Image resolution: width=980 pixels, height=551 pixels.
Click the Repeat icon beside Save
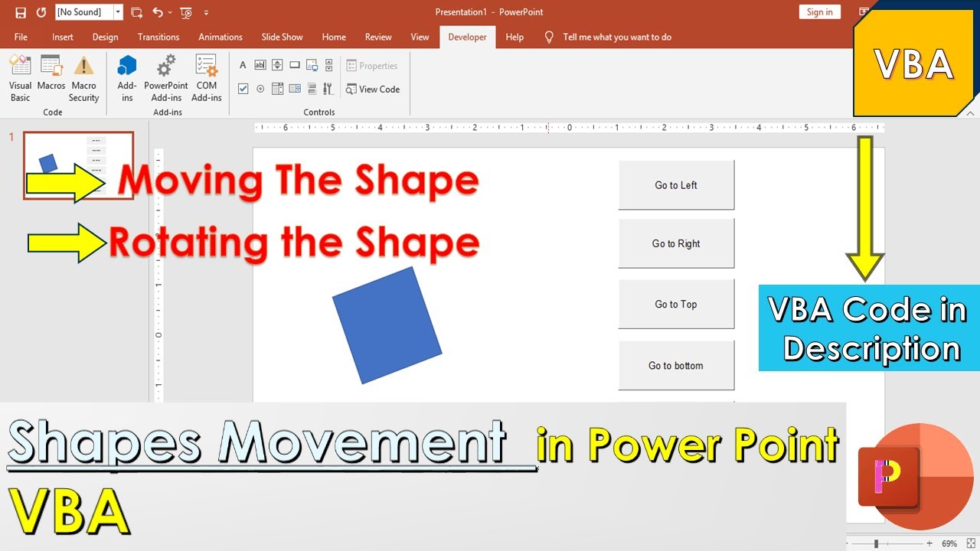pos(41,12)
